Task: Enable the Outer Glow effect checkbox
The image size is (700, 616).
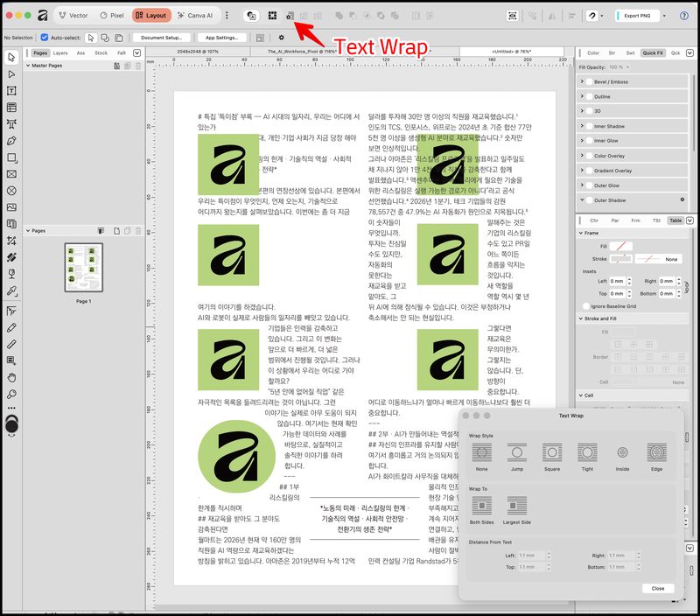Action: click(589, 185)
